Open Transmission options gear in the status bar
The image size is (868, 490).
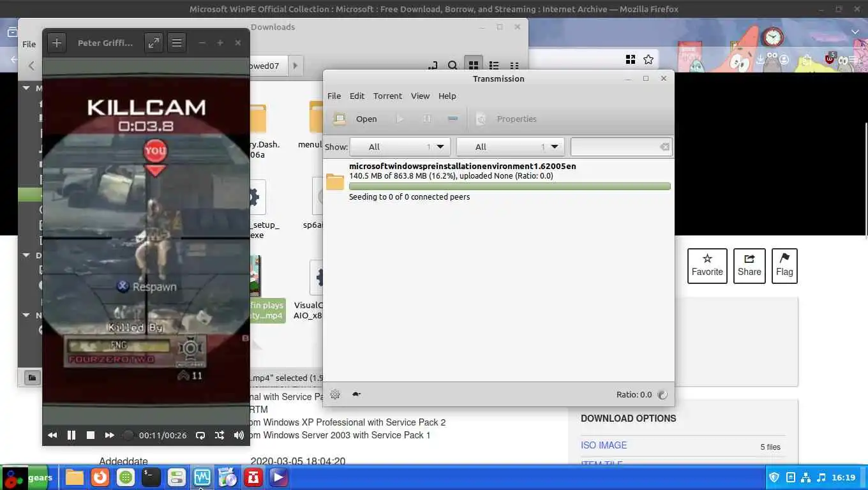pos(335,394)
